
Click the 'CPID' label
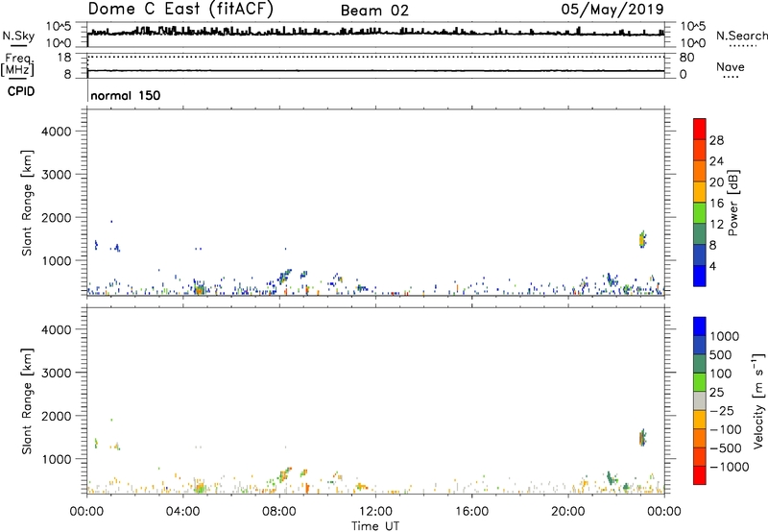[x=21, y=91]
